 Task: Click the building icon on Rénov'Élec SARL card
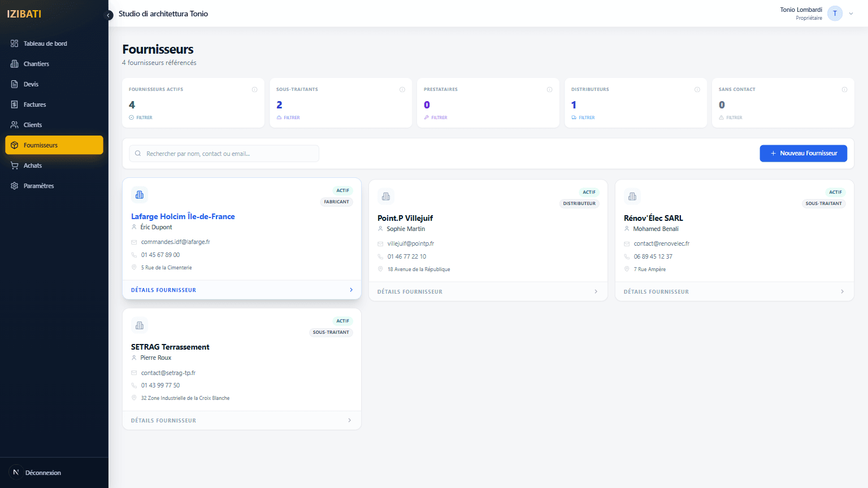pyautogui.click(x=632, y=197)
